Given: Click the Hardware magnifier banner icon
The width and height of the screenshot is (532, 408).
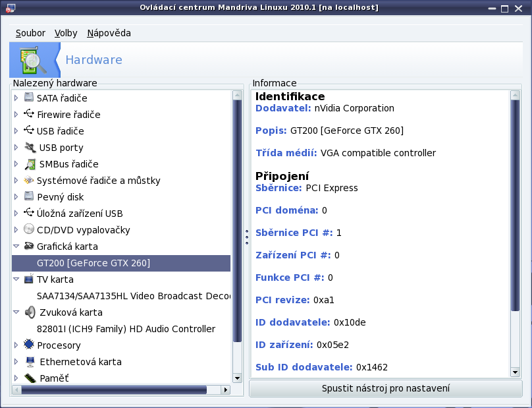Looking at the screenshot, I should click(x=33, y=60).
